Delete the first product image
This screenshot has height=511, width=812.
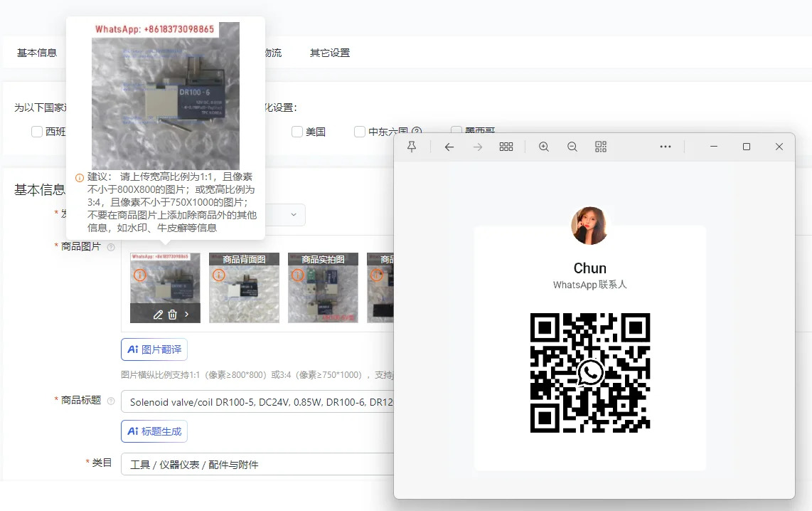point(173,315)
